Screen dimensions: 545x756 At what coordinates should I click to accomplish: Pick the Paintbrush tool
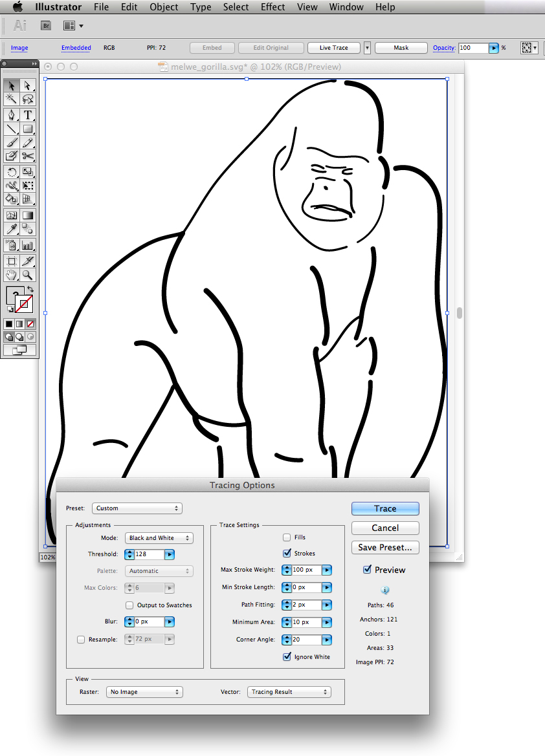[12, 142]
